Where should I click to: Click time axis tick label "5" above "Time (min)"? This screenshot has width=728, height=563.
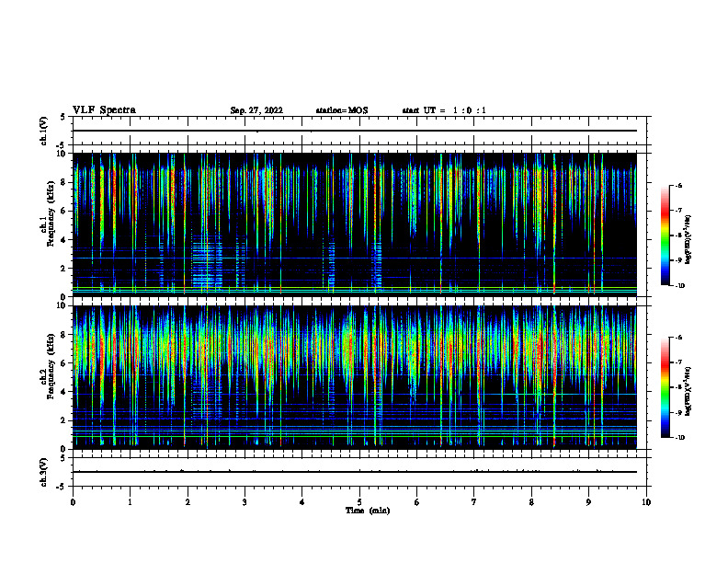(x=359, y=502)
